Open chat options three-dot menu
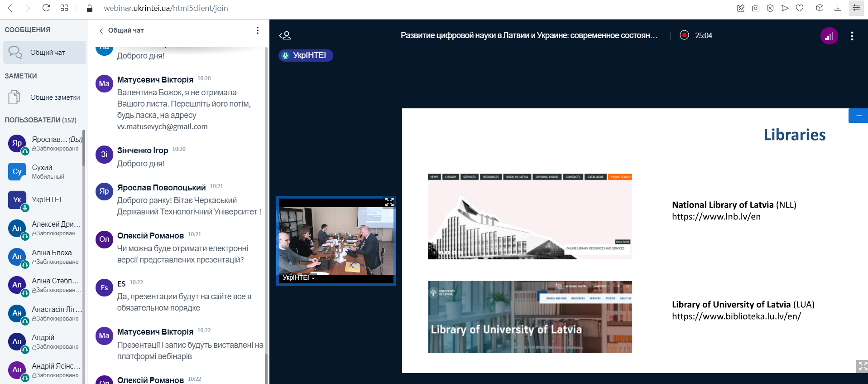 point(258,30)
